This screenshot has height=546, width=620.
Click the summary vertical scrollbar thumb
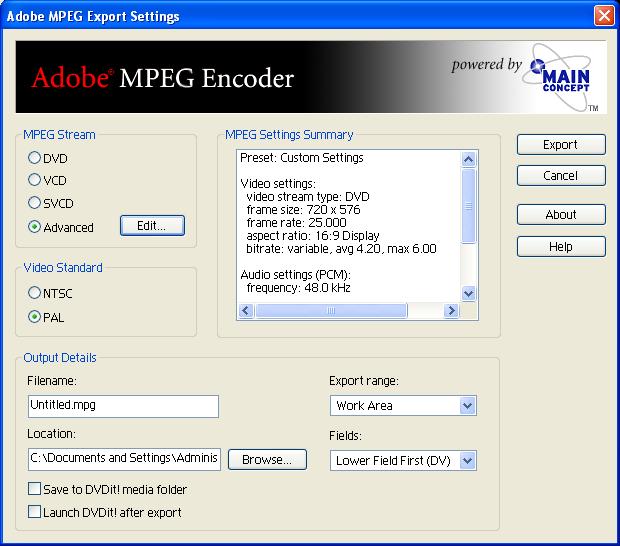[469, 206]
